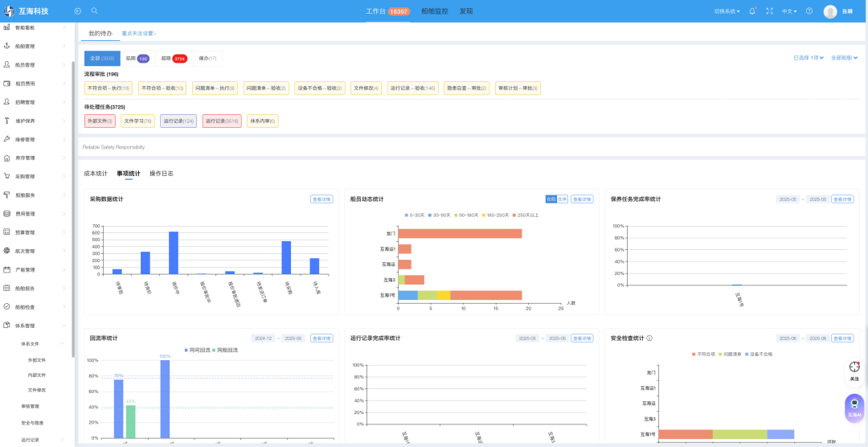The height and width of the screenshot is (447, 868).
Task: Click the 关注 target floating icon
Action: [x=854, y=370]
